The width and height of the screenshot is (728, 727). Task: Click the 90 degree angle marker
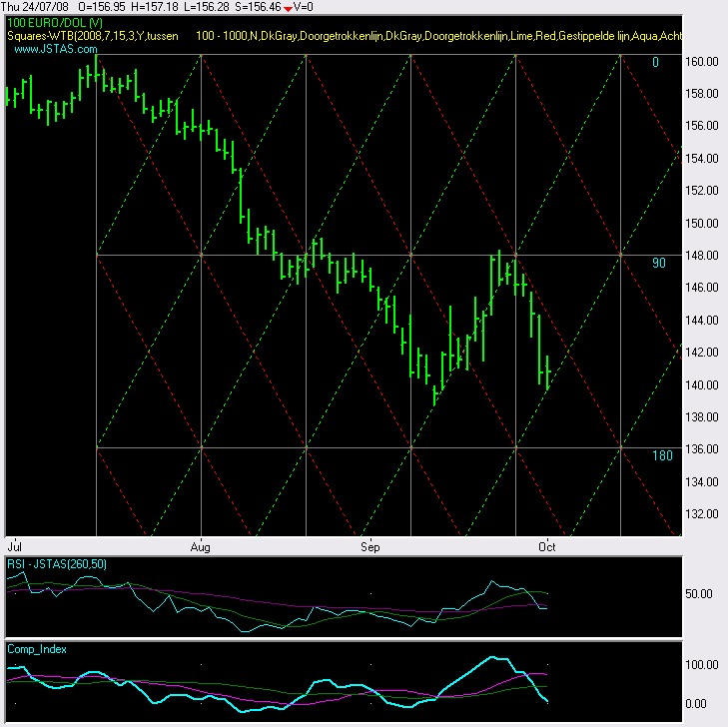click(x=629, y=263)
